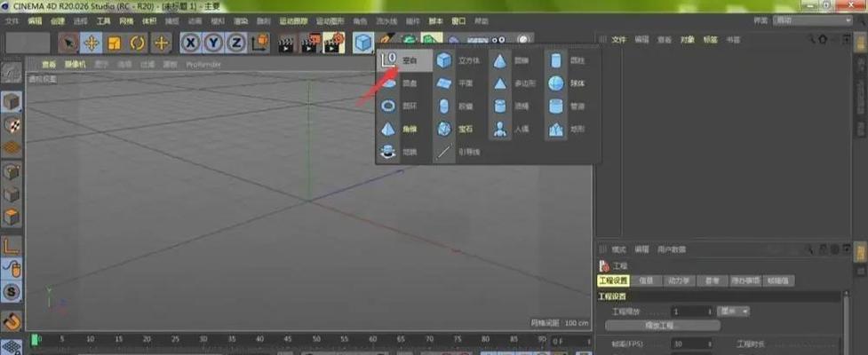
Task: Click the project scale value field
Action: pyautogui.click(x=692, y=312)
